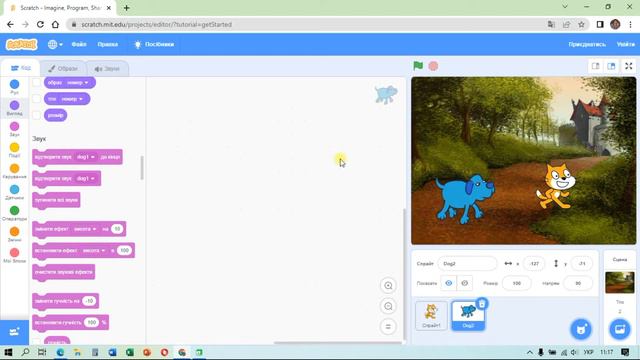Delete the Dog2 sprite via trash icon

click(482, 304)
